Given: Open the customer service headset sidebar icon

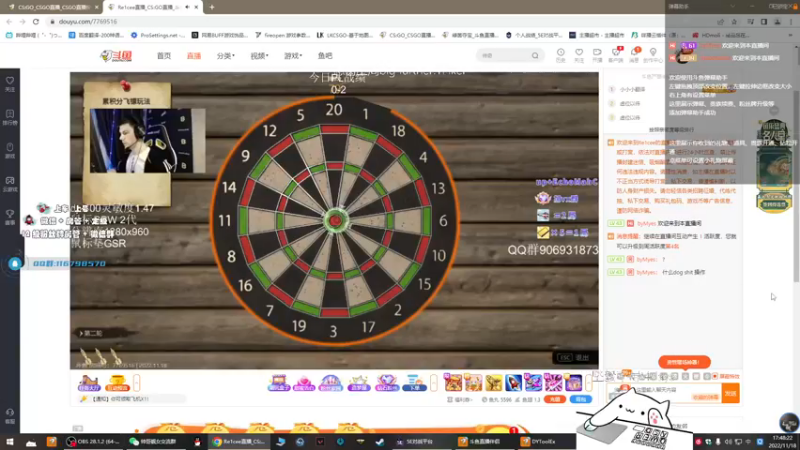Looking at the screenshot, I should [10, 416].
